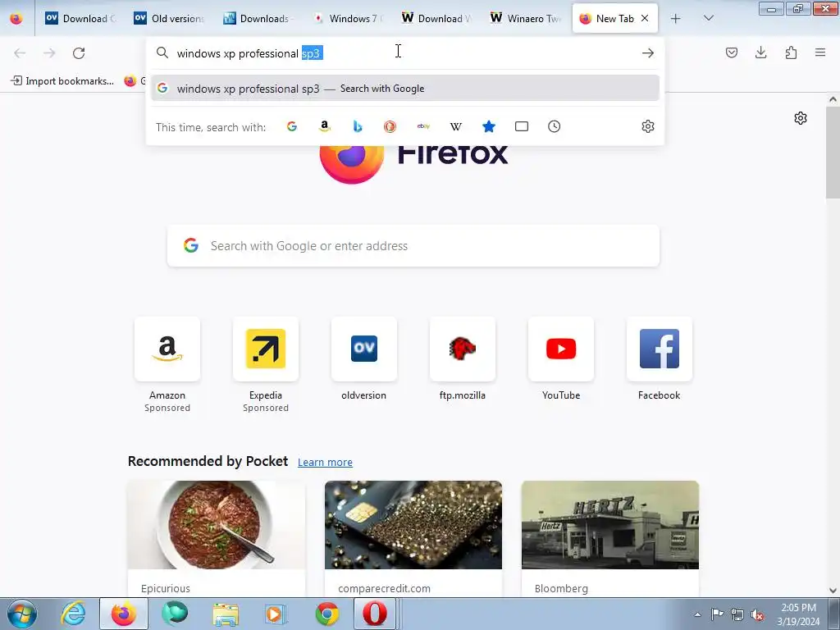Screen dimensions: 840x630
Task: Open a new tab with plus button
Action: [676, 19]
